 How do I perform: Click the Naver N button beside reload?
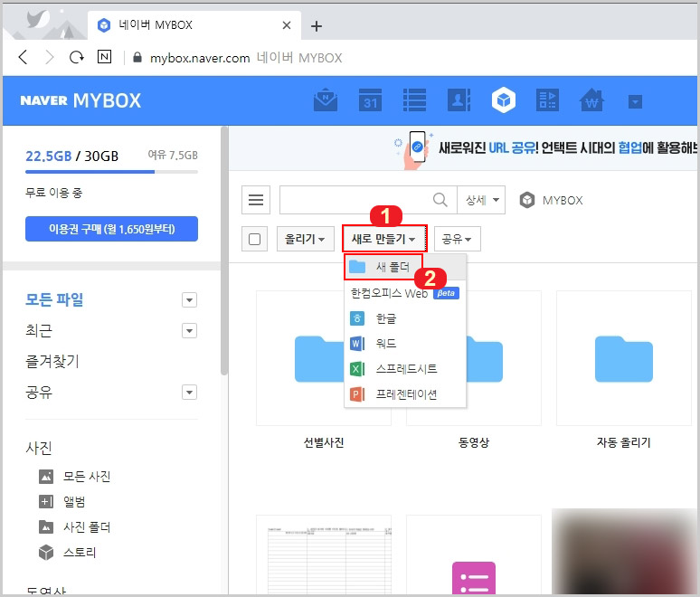104,57
